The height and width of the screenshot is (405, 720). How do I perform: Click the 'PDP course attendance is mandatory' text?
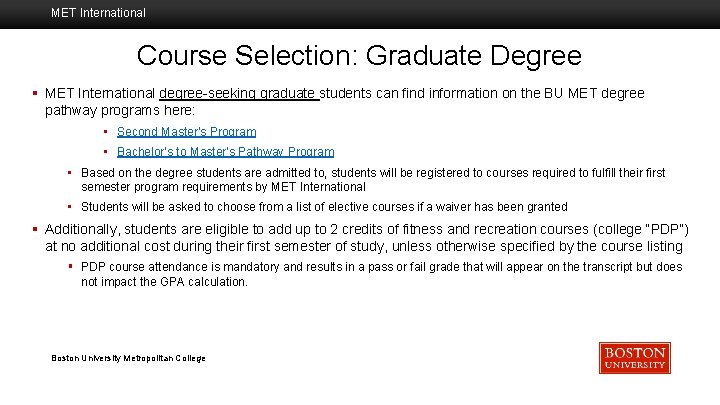tap(381, 274)
